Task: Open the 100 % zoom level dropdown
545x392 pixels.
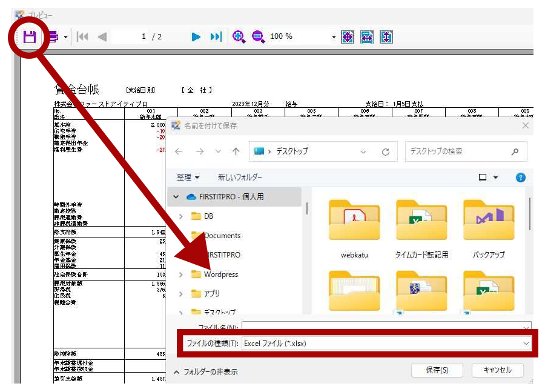Action: [x=333, y=37]
